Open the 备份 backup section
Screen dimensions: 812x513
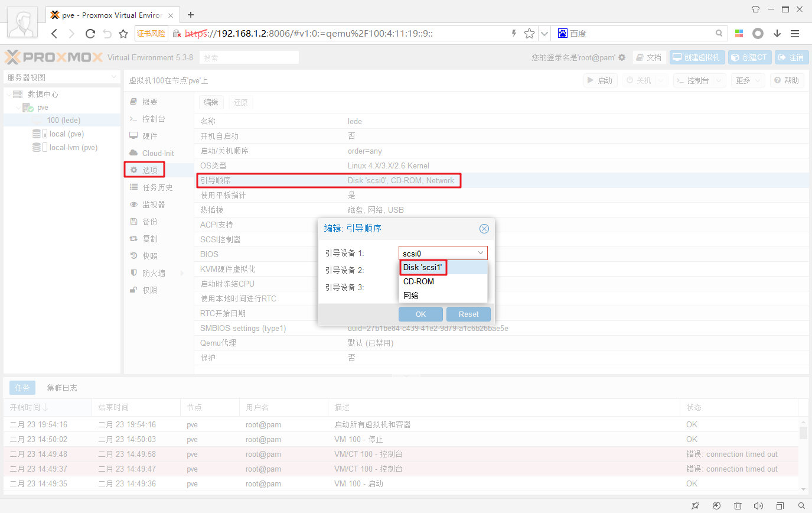point(158,222)
